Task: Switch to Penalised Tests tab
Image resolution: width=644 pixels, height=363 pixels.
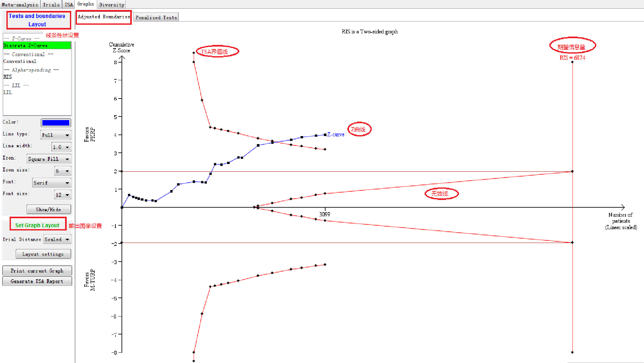Action: (x=156, y=18)
